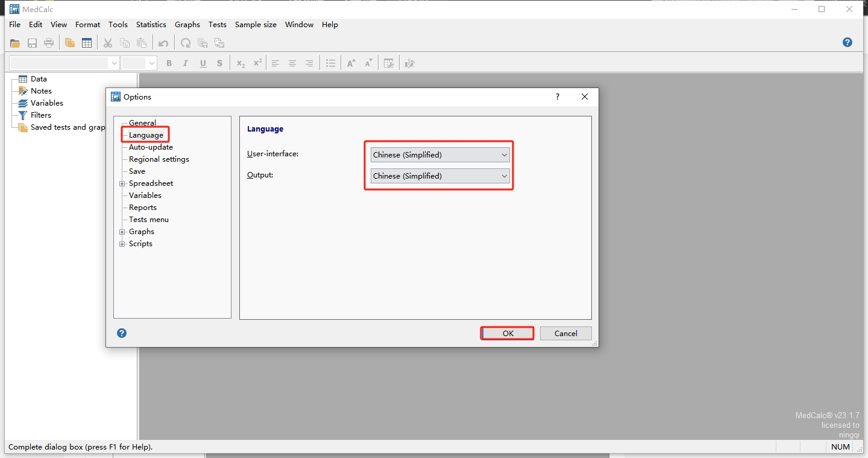Click the blue help icon in Options dialog
868x458 pixels.
[122, 333]
